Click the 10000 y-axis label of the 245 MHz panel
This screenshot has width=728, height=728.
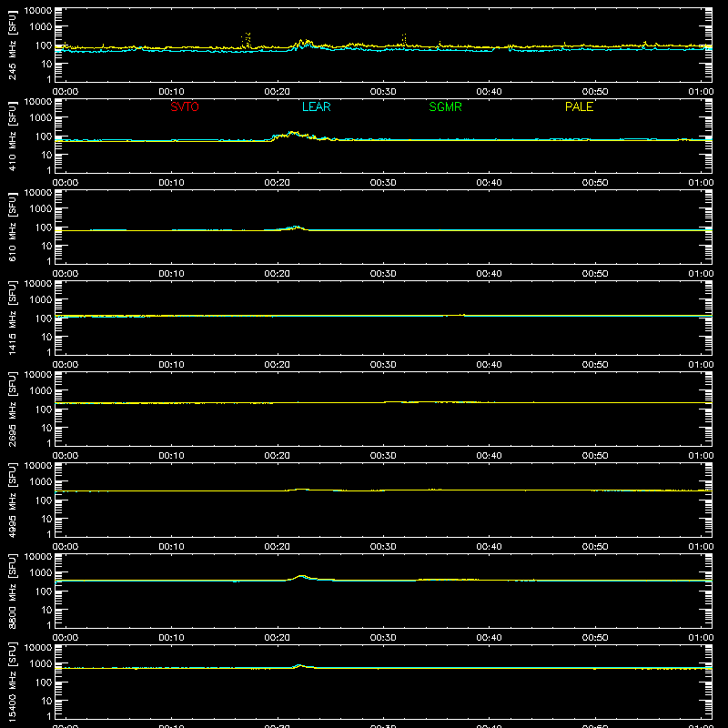click(38, 10)
